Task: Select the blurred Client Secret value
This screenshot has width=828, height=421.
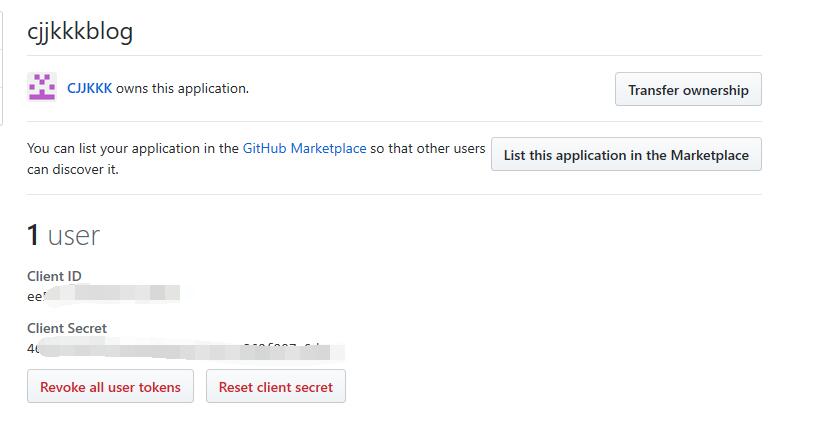Action: tap(190, 350)
